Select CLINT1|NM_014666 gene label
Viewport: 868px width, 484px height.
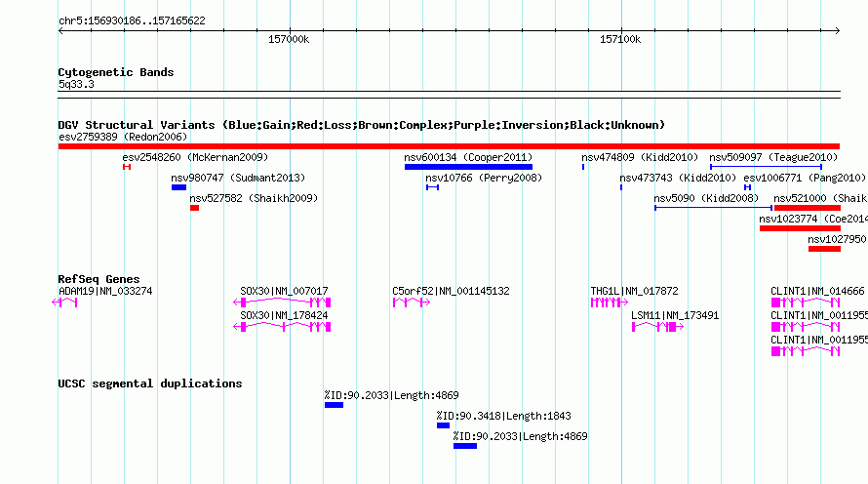pos(817,291)
